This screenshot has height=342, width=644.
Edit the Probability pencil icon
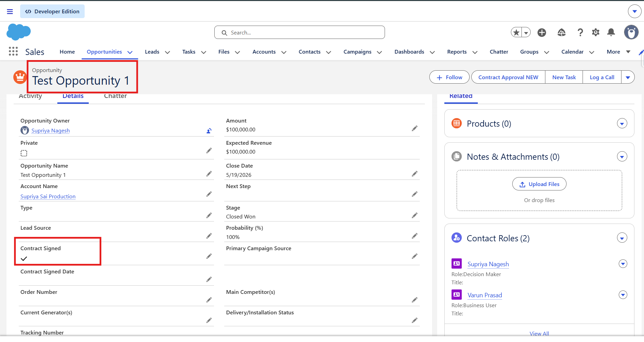coord(414,236)
